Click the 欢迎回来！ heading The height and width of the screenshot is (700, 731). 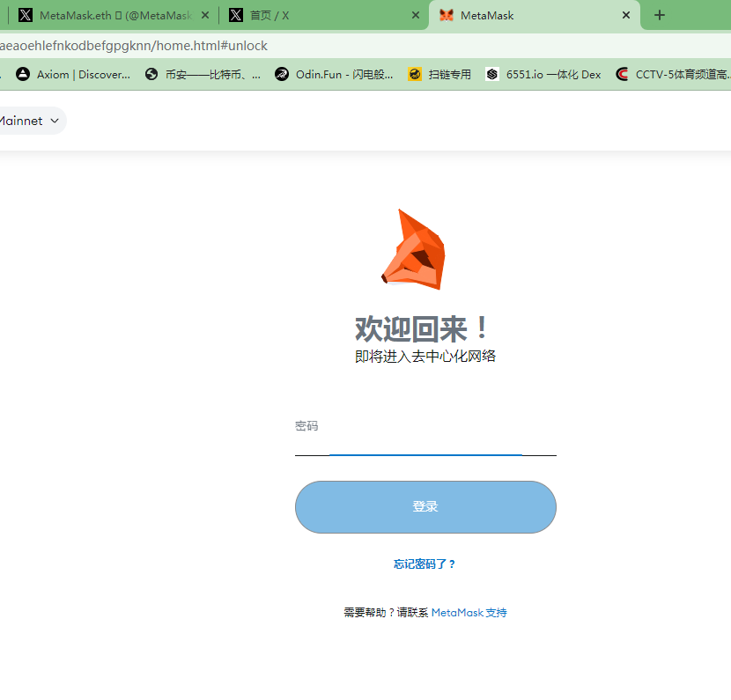click(x=422, y=329)
